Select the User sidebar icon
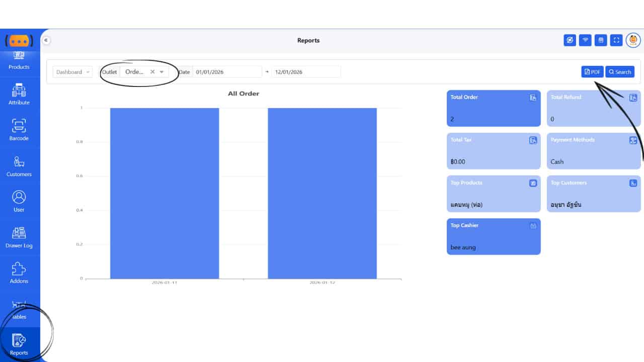 (x=19, y=201)
